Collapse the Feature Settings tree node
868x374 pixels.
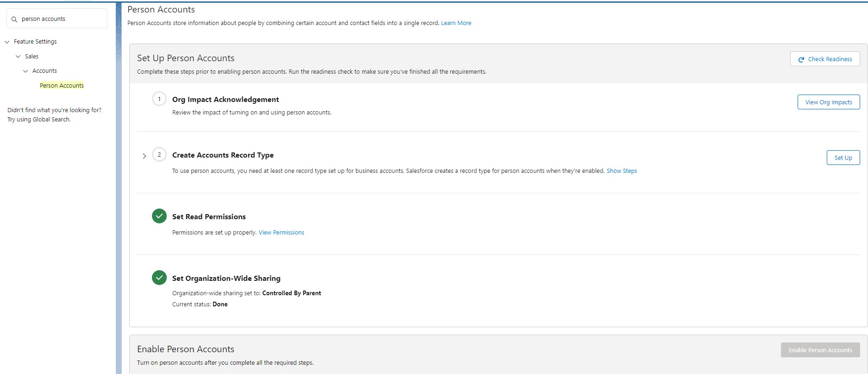tap(7, 42)
